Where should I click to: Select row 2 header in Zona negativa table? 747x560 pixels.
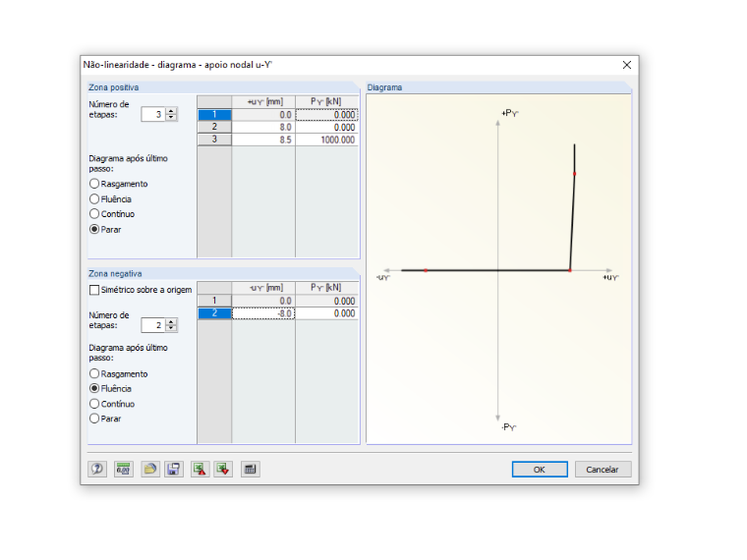pyautogui.click(x=214, y=313)
